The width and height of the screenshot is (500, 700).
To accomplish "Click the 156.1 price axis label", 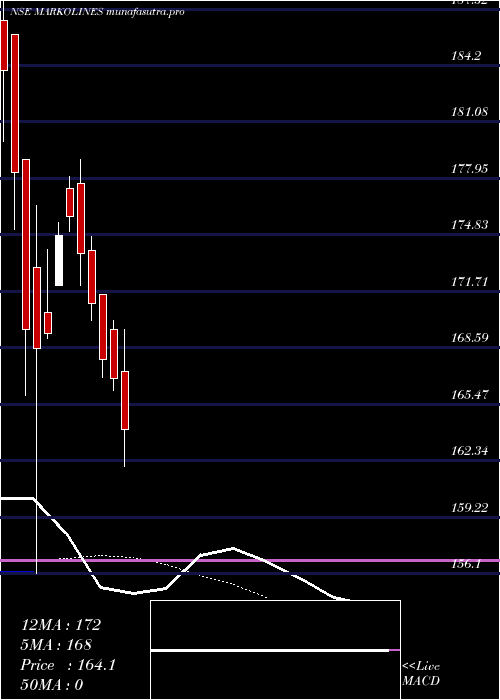I will point(467,564).
